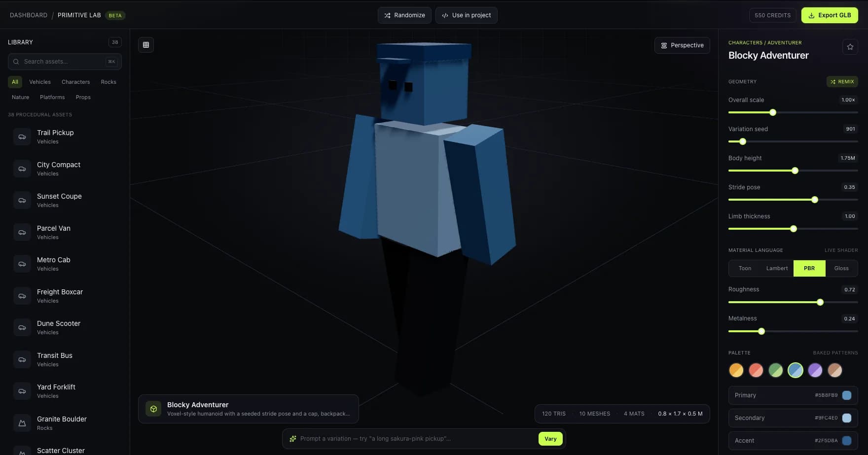This screenshot has height=455, width=868.
Task: Click the Freight Boxcar vehicle icon
Action: point(22,296)
